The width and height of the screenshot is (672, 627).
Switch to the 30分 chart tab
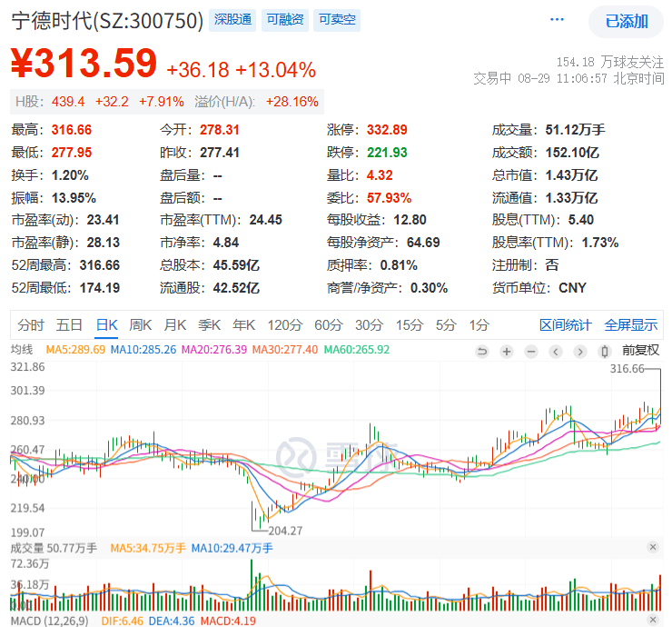point(369,325)
